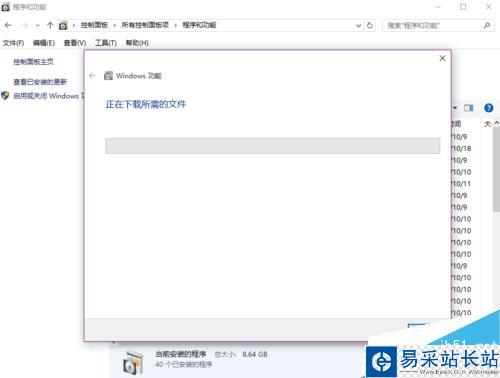Open the recent locations dropdown arrow
This screenshot has width=500, height=378.
[37, 26]
